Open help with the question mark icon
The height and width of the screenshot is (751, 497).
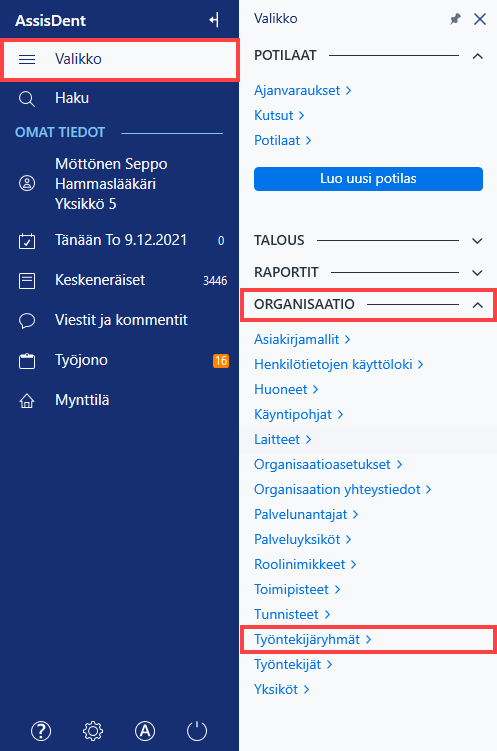click(41, 731)
